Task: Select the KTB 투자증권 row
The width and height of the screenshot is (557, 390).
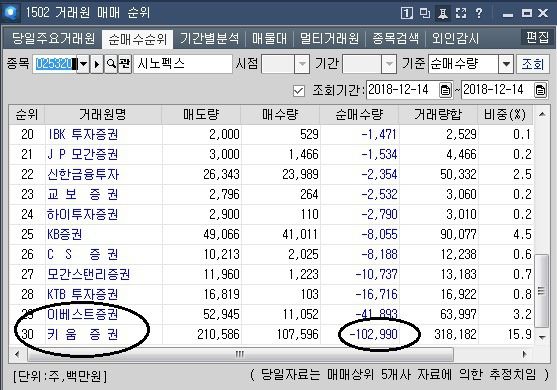Action: pyautogui.click(x=271, y=294)
